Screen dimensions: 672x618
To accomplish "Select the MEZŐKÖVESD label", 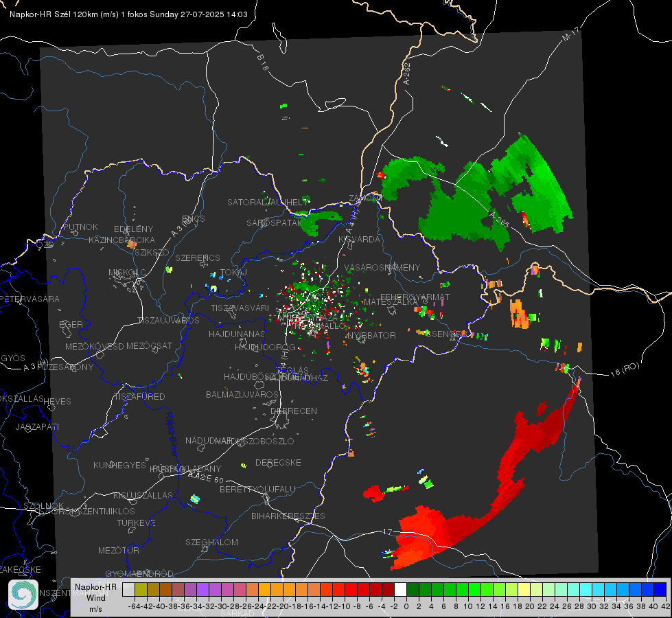I will click(x=94, y=346).
